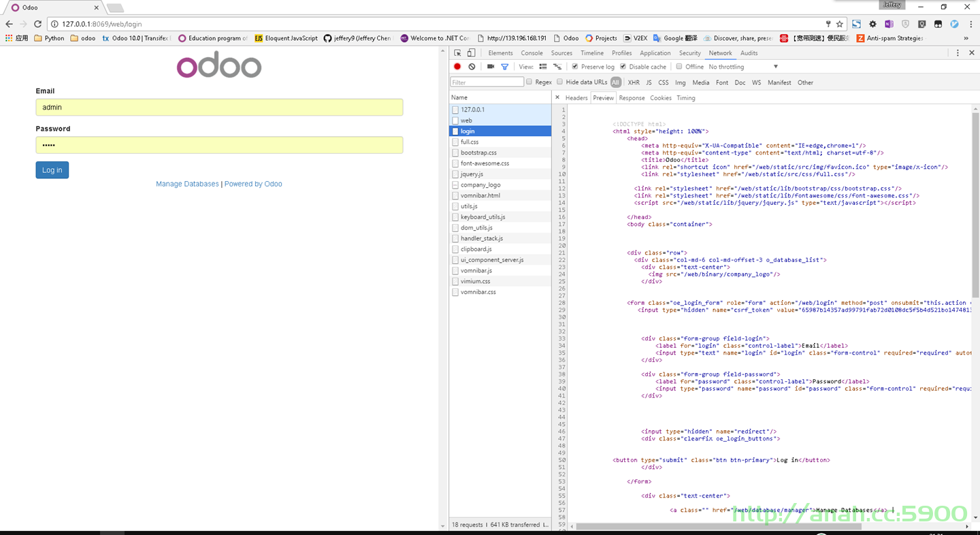Select the All filter pill
This screenshot has height=535, width=980.
[x=615, y=82]
